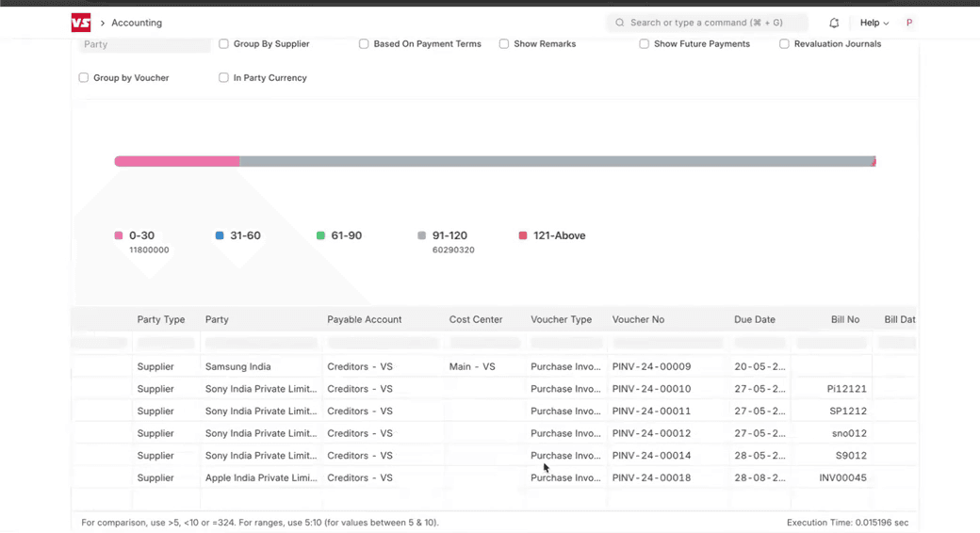Select bill number SP1212

click(847, 412)
